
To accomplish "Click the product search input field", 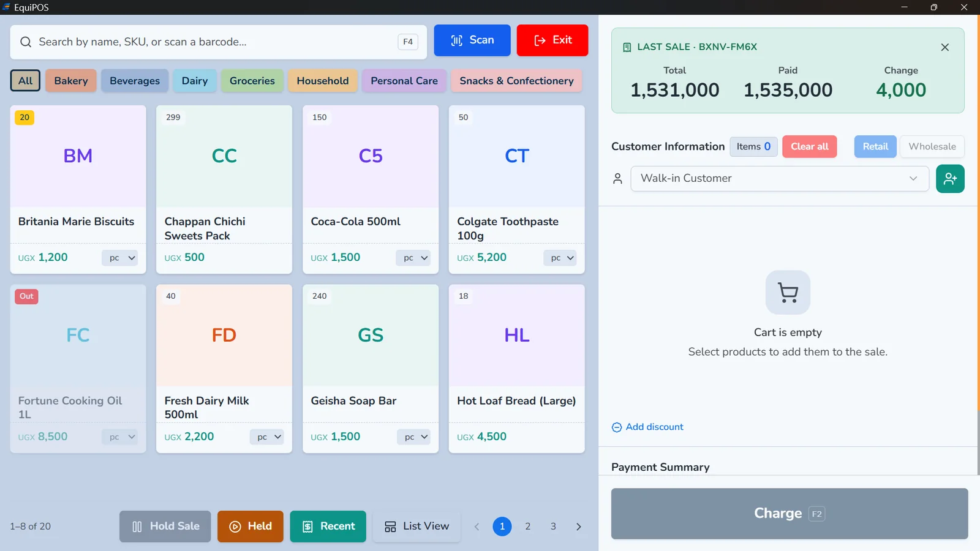I will 219,42.
